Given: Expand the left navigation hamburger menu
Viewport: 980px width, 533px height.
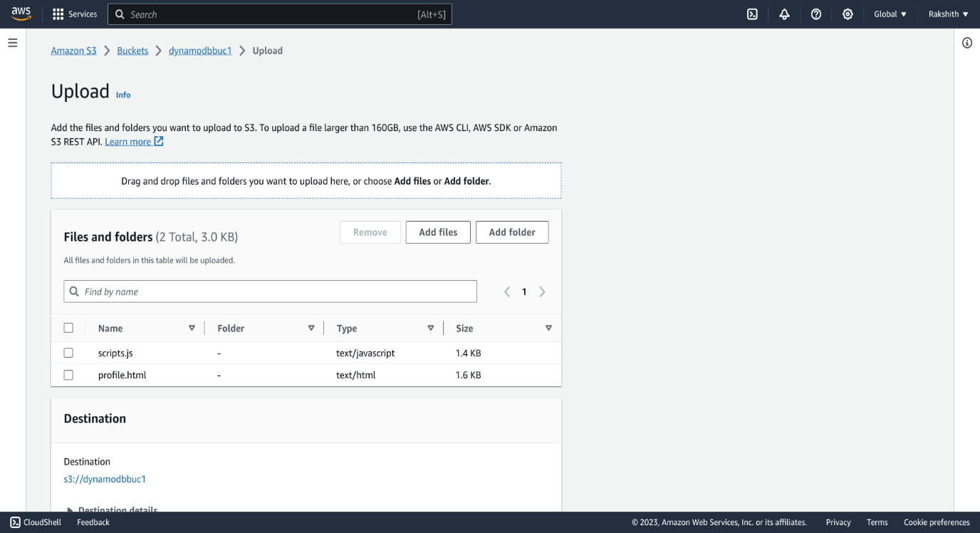Looking at the screenshot, I should pos(13,43).
